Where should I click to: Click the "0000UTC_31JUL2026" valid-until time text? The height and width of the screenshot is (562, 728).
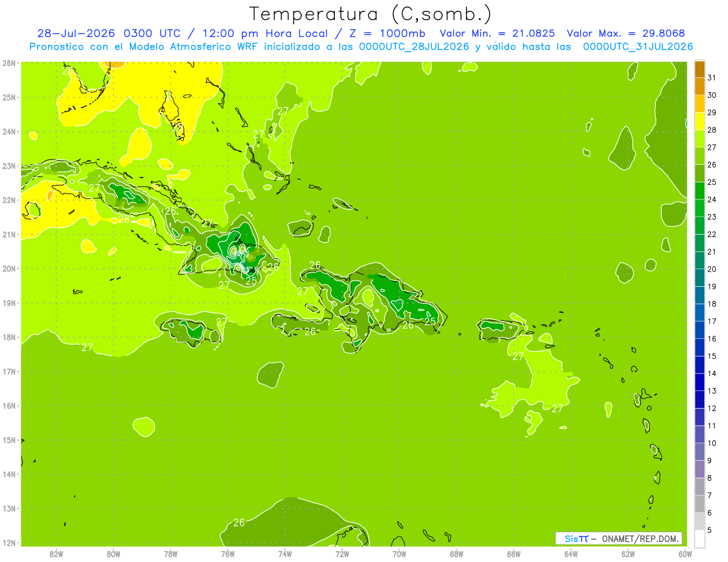[638, 47]
